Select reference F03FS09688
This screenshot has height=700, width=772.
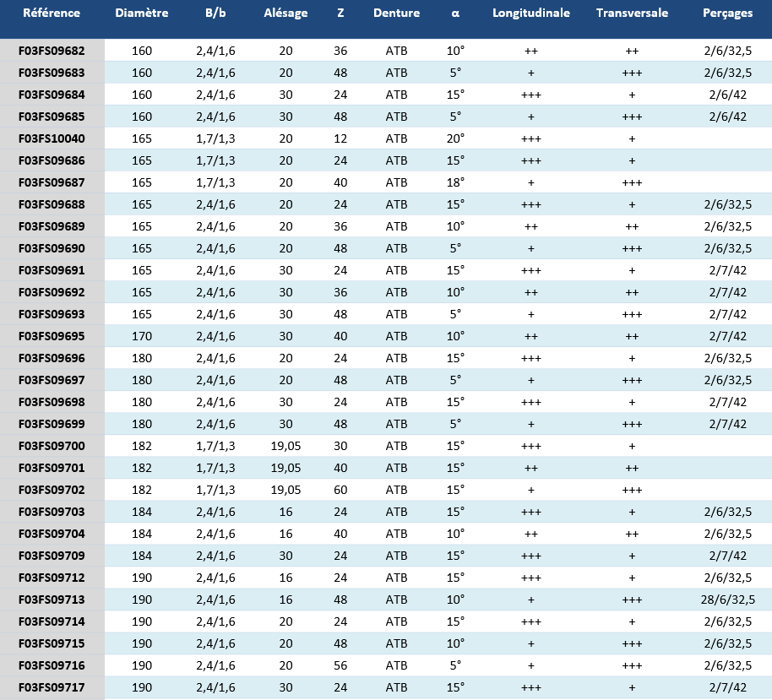52,204
